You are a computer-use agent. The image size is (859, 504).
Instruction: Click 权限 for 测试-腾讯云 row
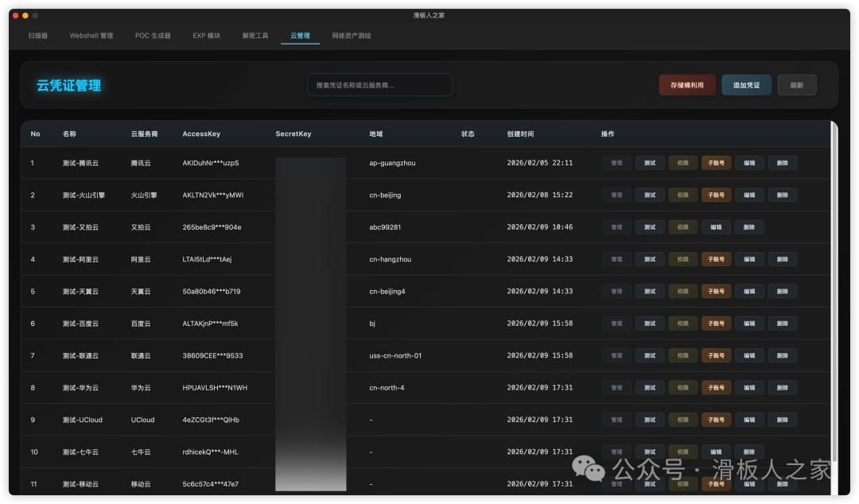pyautogui.click(x=682, y=163)
